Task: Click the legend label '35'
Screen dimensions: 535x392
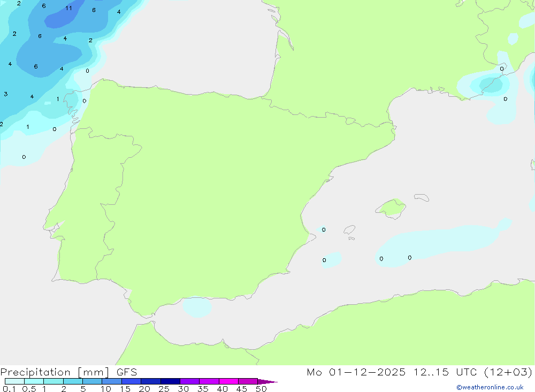Action: coord(203,389)
